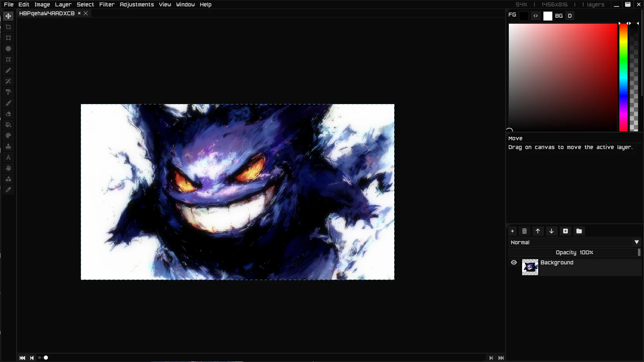The height and width of the screenshot is (362, 644).
Task: Select the Brush tool
Action: point(8,103)
